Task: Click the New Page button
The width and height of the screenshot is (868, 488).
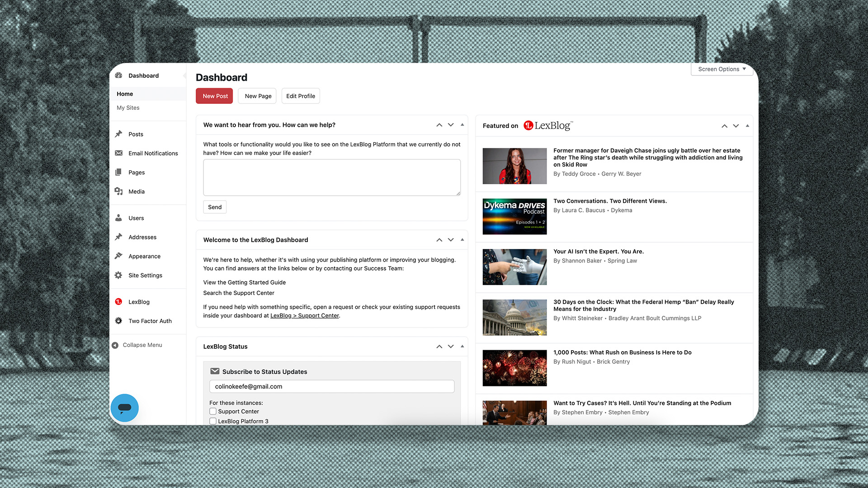Action: [x=257, y=96]
